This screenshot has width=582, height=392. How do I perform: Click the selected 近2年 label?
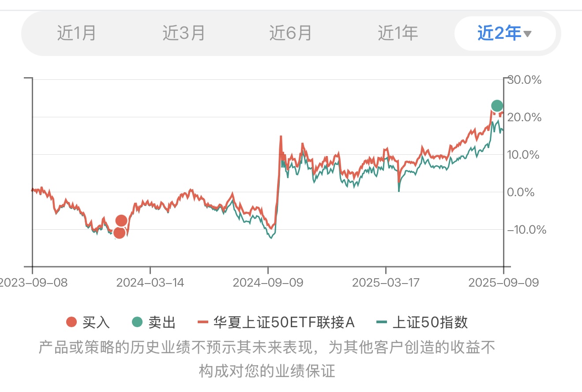(x=499, y=33)
